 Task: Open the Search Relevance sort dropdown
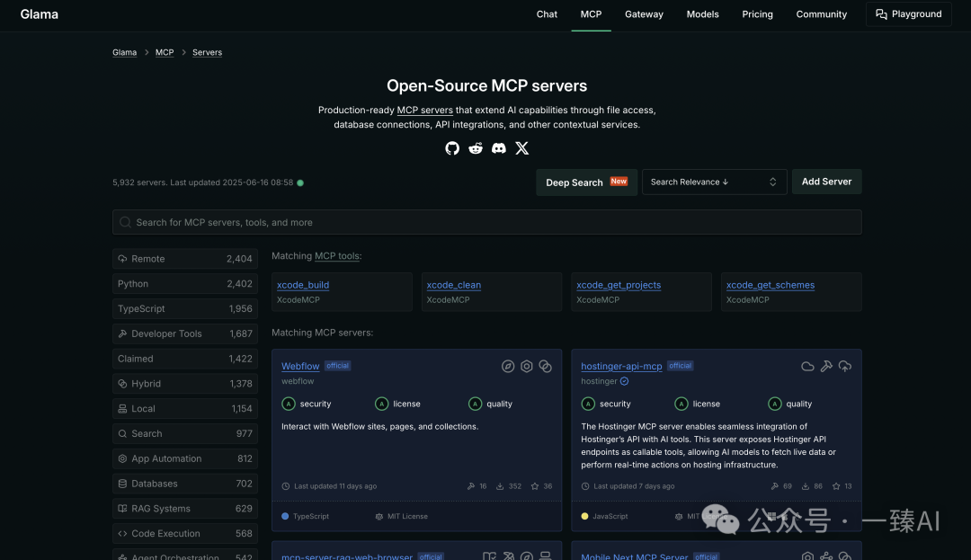[714, 182]
